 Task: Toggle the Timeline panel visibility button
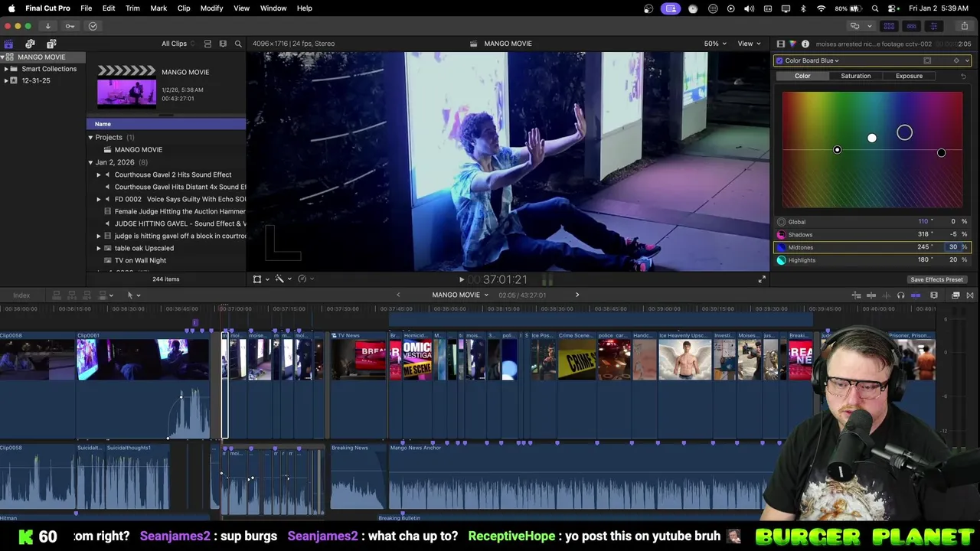point(911,26)
